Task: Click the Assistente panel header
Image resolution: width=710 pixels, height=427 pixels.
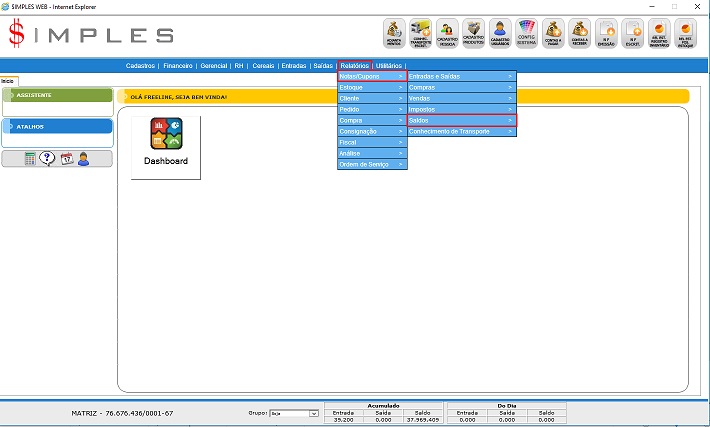Action: (57, 95)
